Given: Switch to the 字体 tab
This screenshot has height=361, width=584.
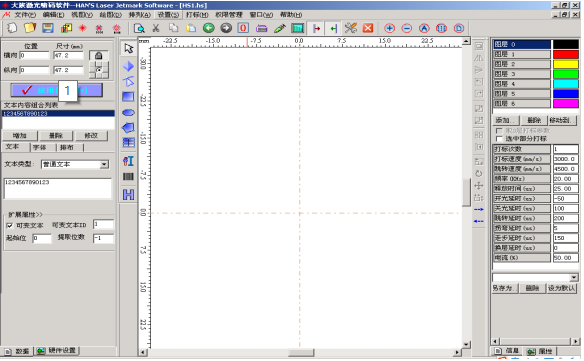Looking at the screenshot, I should (39, 148).
